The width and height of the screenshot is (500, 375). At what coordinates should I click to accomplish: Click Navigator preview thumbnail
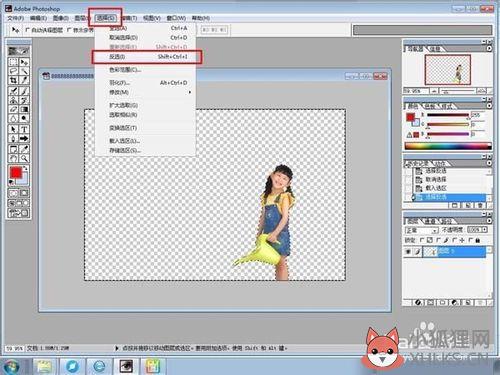(448, 70)
